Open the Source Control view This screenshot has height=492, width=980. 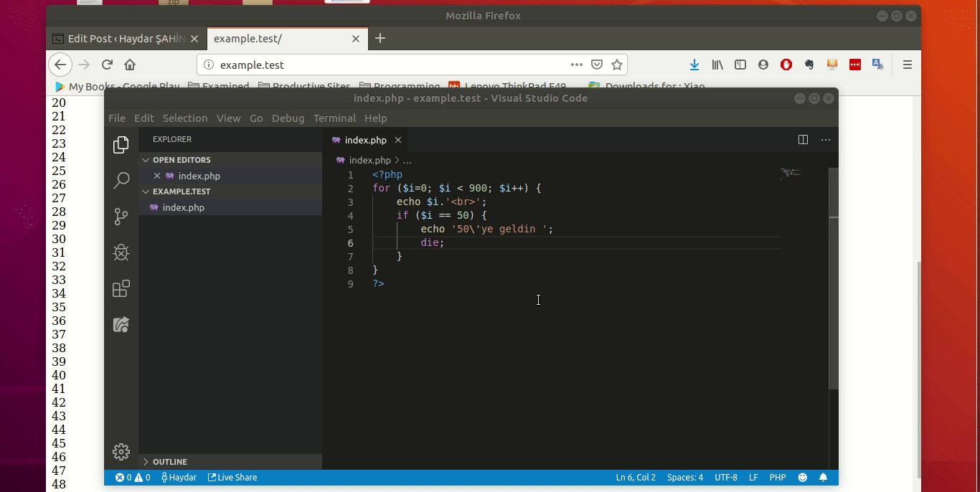(121, 216)
